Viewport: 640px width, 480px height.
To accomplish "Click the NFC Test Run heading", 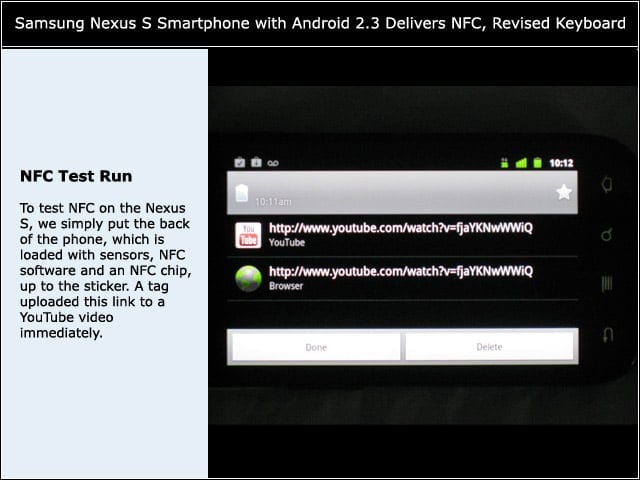I will 76,176.
